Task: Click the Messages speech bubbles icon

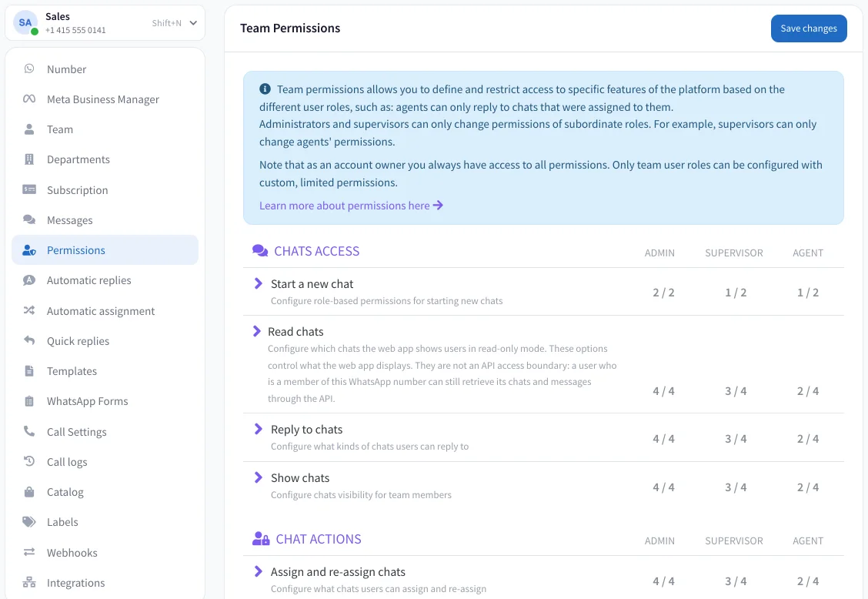Action: (28, 219)
